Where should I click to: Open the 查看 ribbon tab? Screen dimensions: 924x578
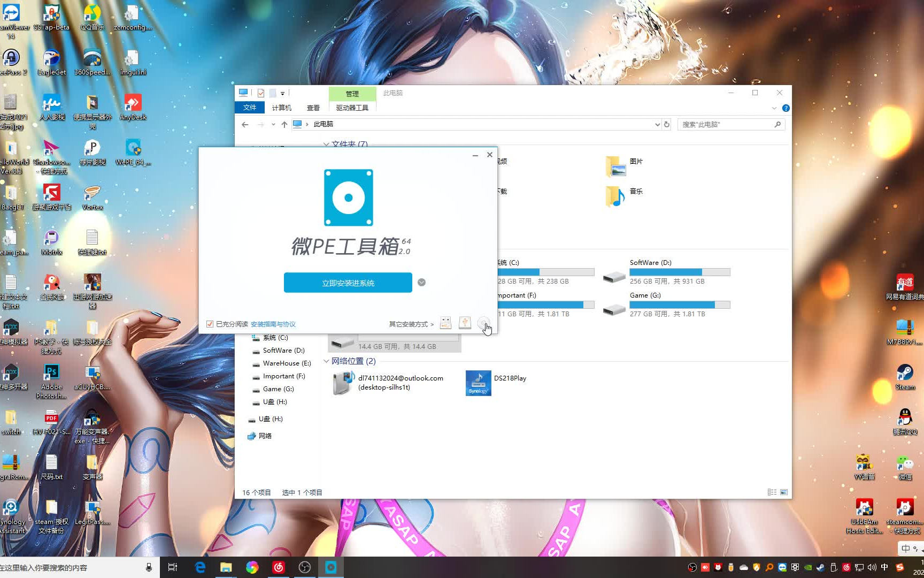[x=313, y=108]
